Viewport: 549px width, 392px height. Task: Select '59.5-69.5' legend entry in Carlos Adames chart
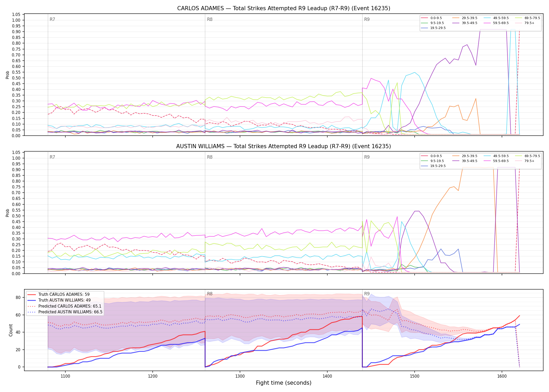(x=496, y=23)
